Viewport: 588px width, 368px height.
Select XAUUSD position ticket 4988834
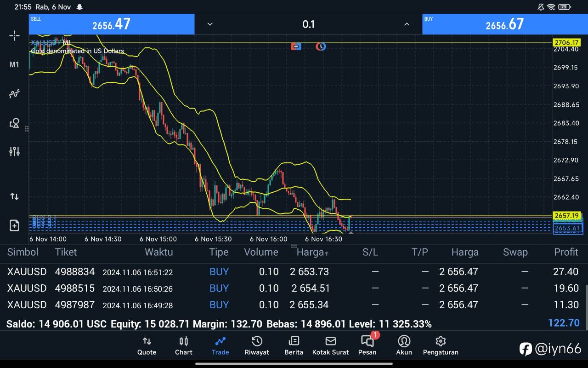coord(74,272)
